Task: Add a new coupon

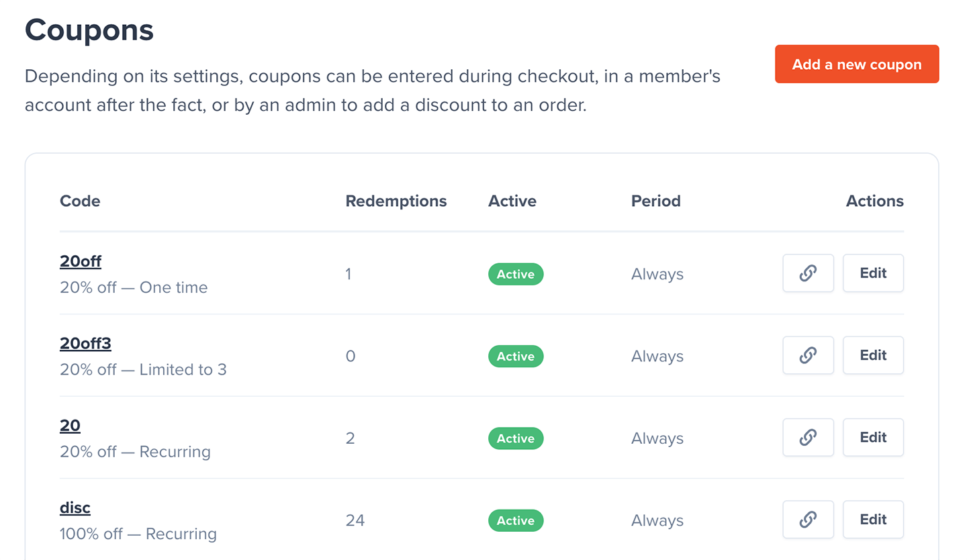Action: click(856, 64)
